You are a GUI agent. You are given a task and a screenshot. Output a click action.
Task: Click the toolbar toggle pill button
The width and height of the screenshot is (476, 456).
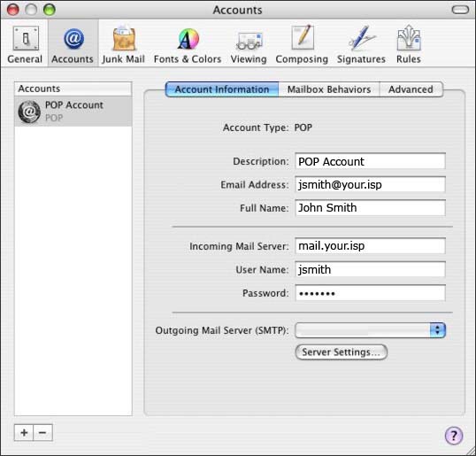pos(461,10)
